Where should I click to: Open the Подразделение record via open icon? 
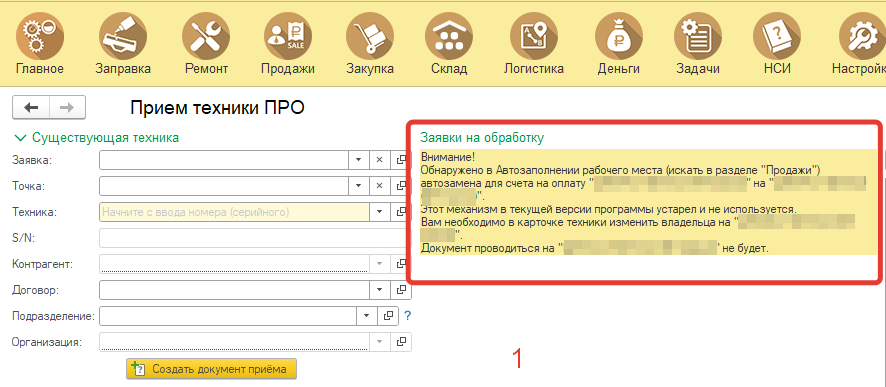388,316
